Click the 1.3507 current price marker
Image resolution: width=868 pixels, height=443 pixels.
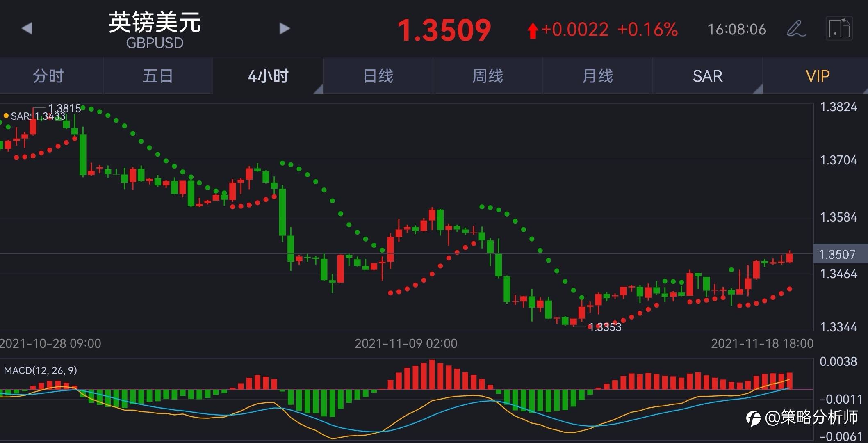(840, 254)
